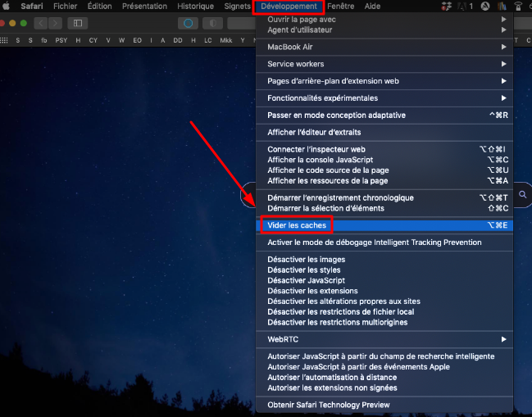Select Obtenir Safari Technology Preview
This screenshot has height=417, width=532.
[384, 405]
